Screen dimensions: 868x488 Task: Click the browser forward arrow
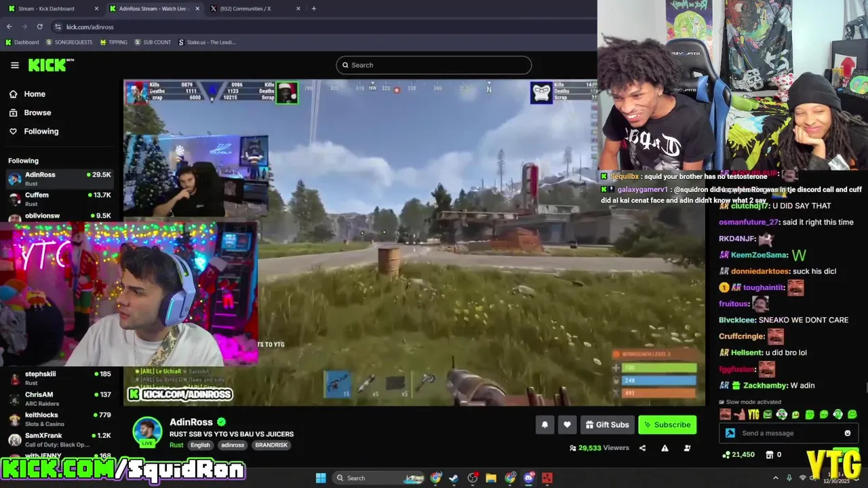(24, 26)
